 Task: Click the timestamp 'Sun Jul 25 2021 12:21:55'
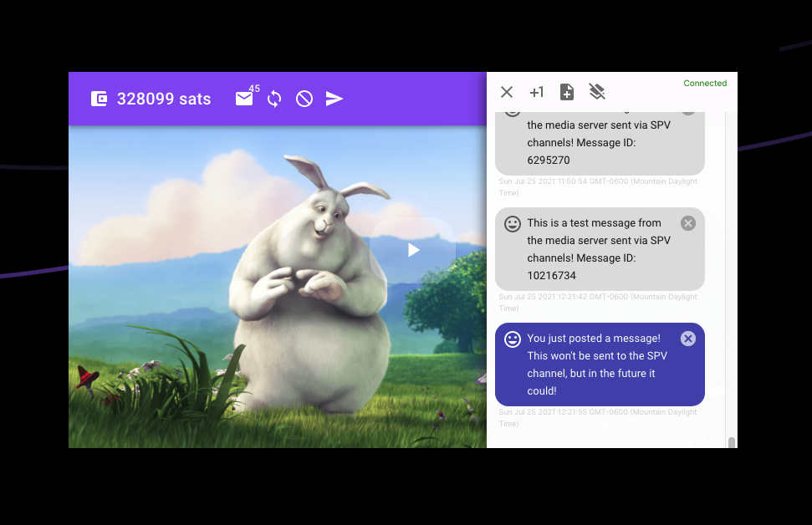[x=598, y=418]
